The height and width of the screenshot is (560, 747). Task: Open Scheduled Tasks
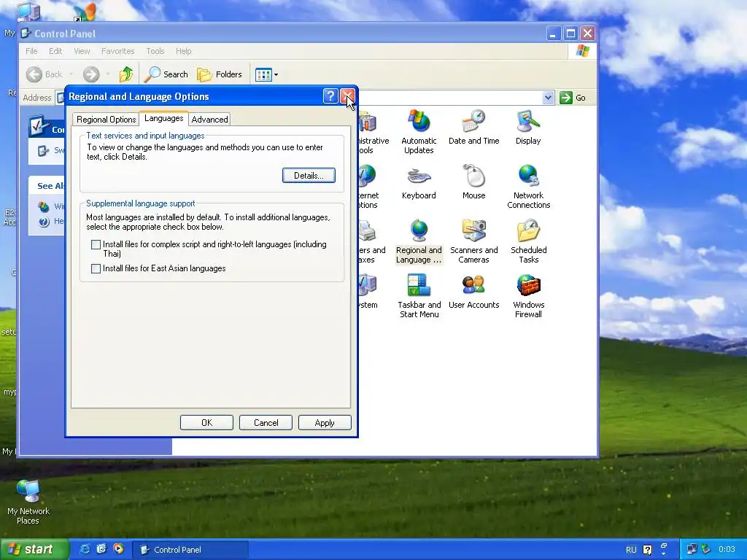[528, 241]
